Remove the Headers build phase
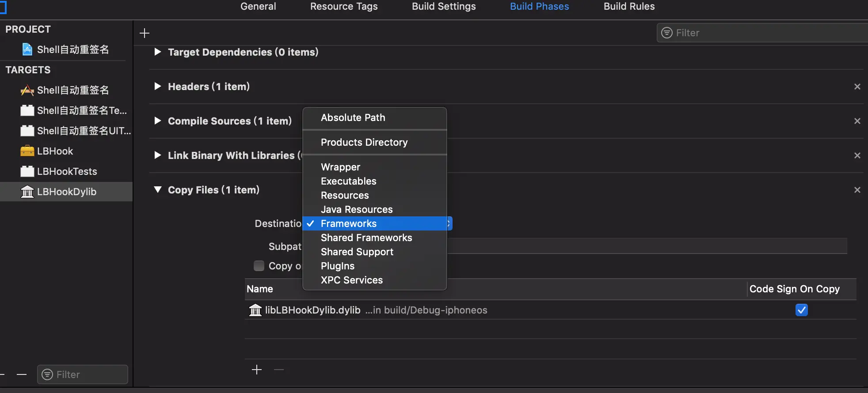 coord(857,87)
